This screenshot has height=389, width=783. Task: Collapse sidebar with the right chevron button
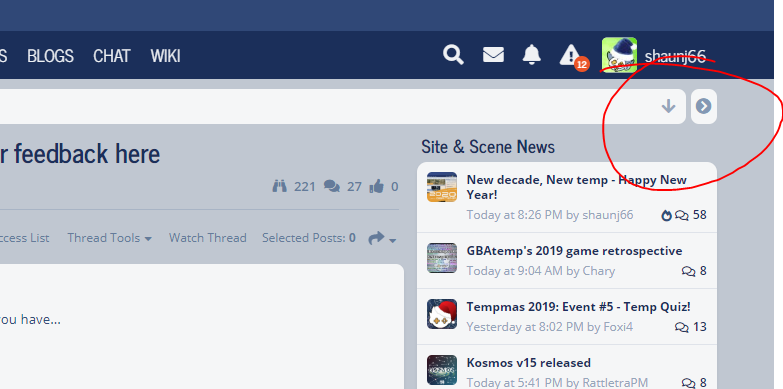[704, 106]
